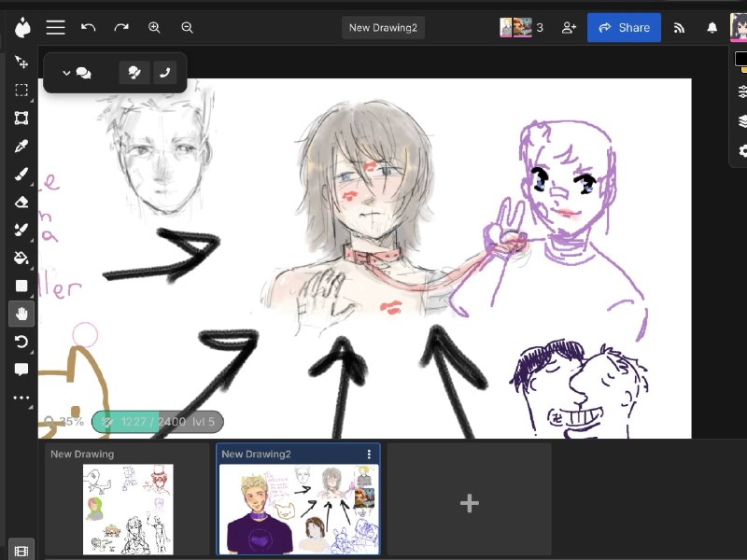747x560 pixels.
Task: Click the Undo arrow
Action: click(x=88, y=28)
